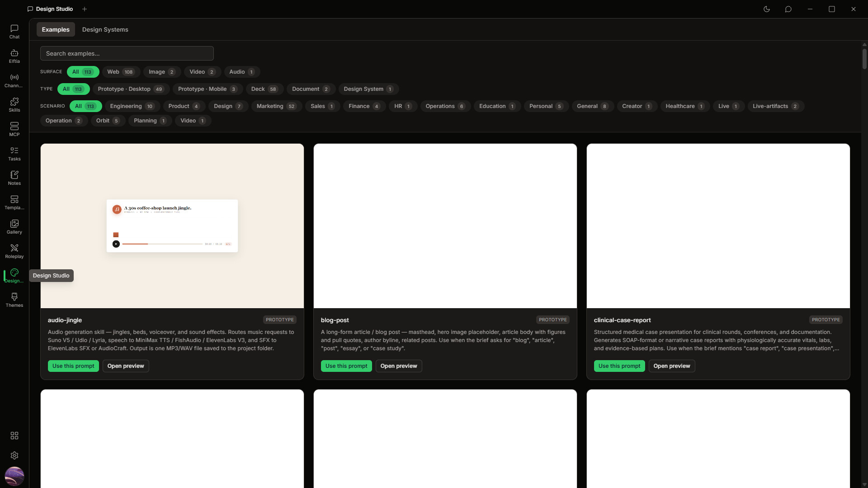Open the Themes sidebar icon
The width and height of the screenshot is (868, 488).
(x=14, y=300)
